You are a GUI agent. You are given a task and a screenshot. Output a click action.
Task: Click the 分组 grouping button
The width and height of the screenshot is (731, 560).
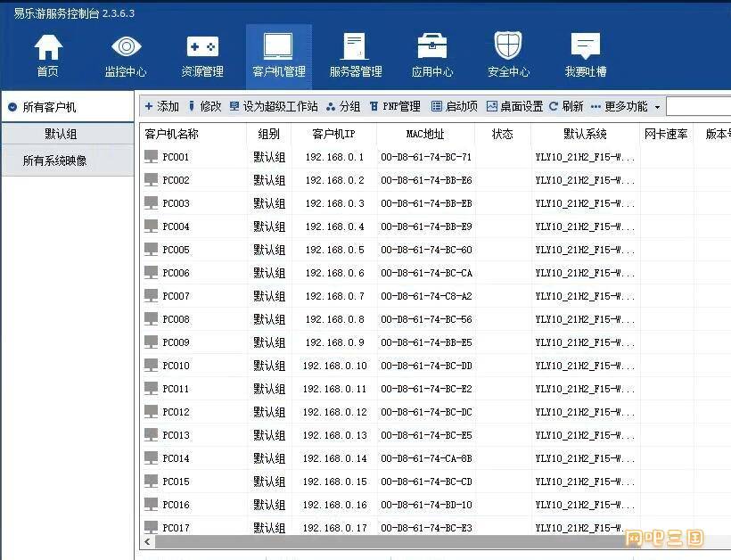343,106
